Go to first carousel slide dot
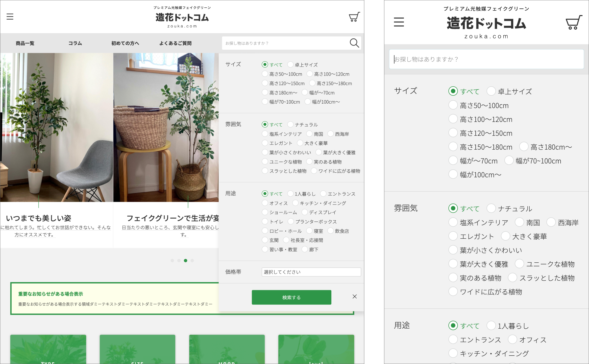This screenshot has height=364, width=589. [x=172, y=261]
